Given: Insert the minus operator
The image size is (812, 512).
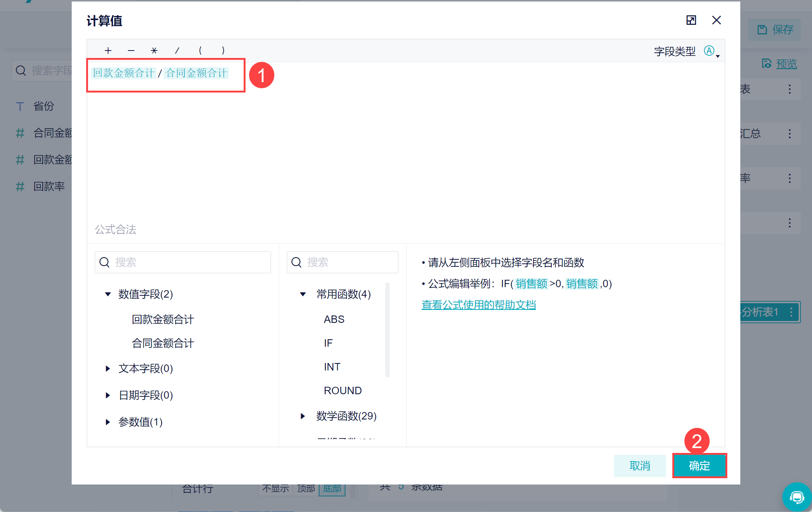Looking at the screenshot, I should pyautogui.click(x=131, y=51).
